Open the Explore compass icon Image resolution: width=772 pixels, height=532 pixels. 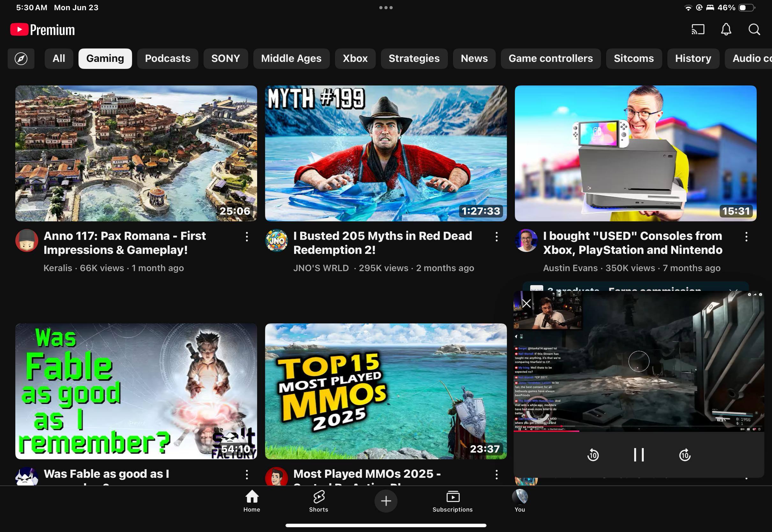21,59
